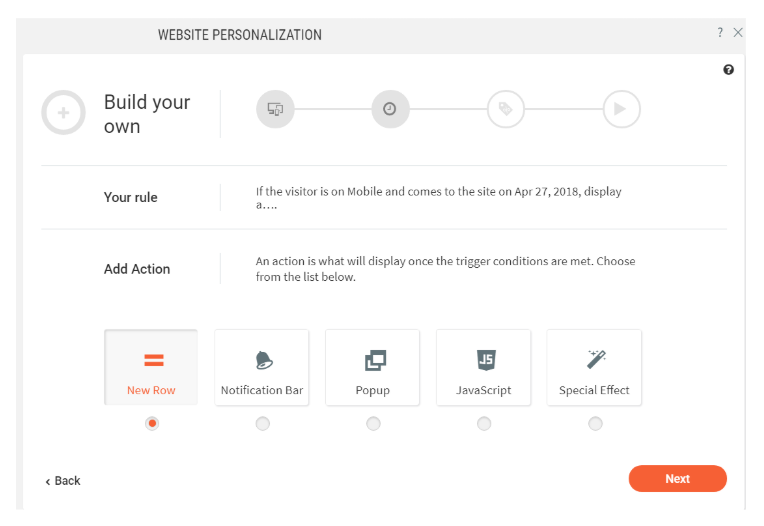Click the tag step icon in the progress tracker

(506, 109)
